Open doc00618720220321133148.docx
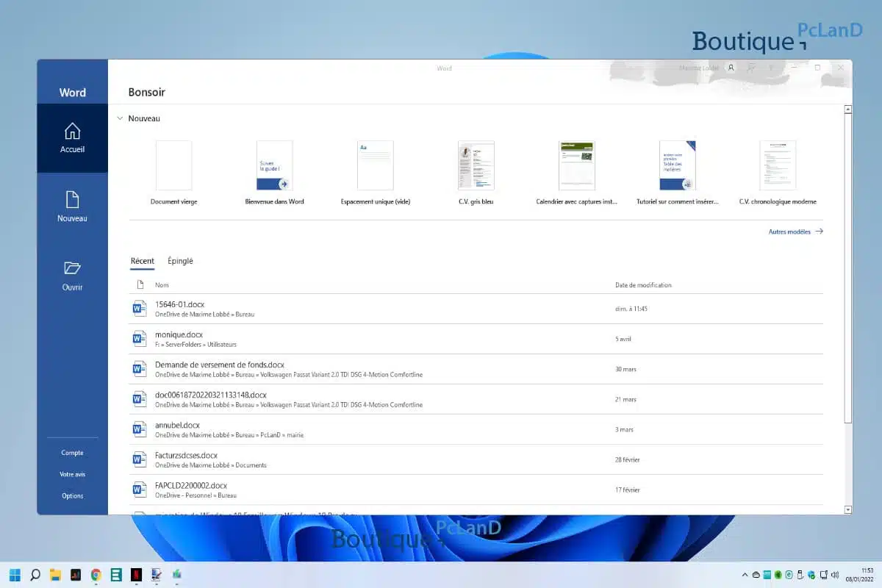The width and height of the screenshot is (882, 588). point(476,399)
